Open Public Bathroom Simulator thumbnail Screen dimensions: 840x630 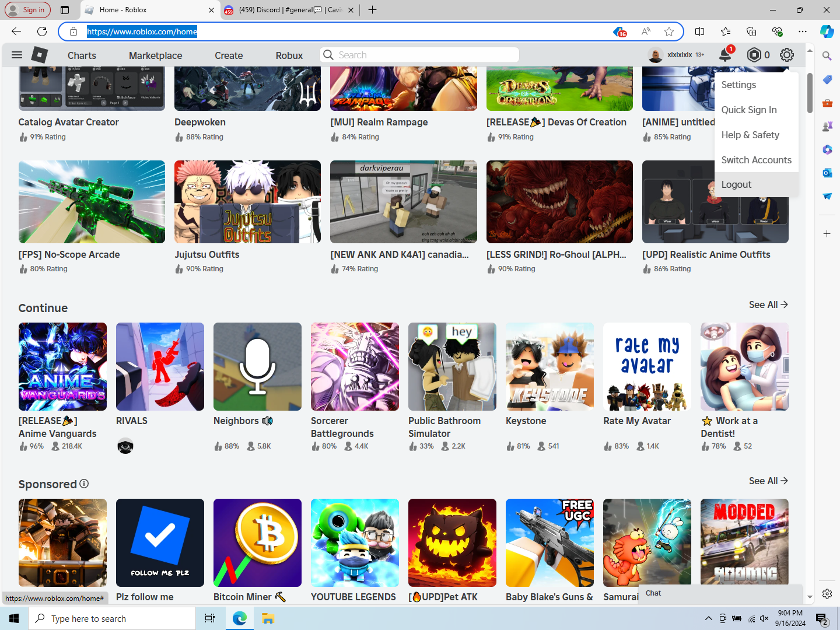[452, 366]
